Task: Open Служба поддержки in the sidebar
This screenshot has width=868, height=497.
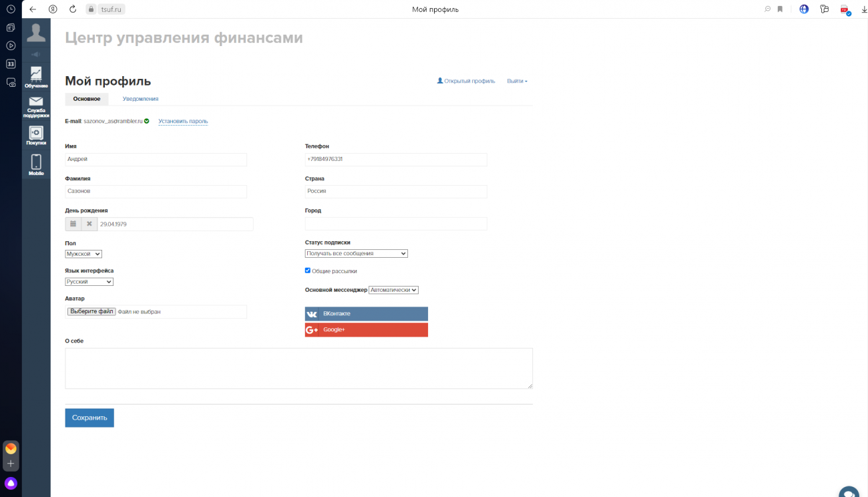Action: pyautogui.click(x=36, y=106)
